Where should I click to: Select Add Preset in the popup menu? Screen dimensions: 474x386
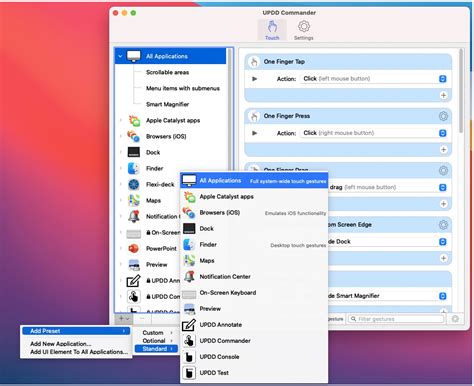77,331
